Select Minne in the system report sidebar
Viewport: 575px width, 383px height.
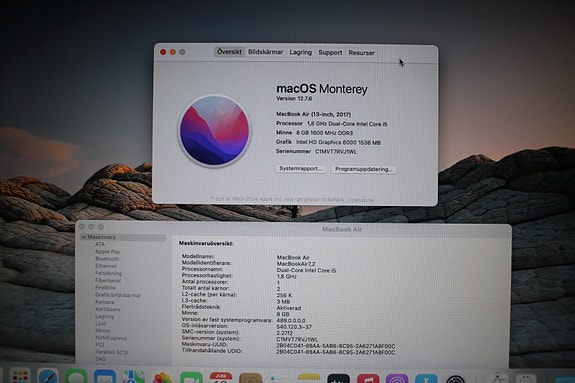103,331
